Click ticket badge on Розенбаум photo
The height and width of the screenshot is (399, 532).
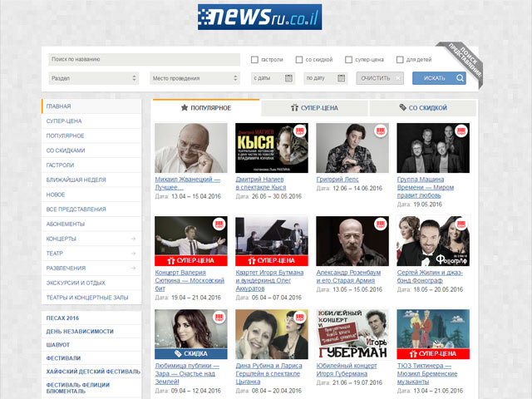tap(381, 224)
